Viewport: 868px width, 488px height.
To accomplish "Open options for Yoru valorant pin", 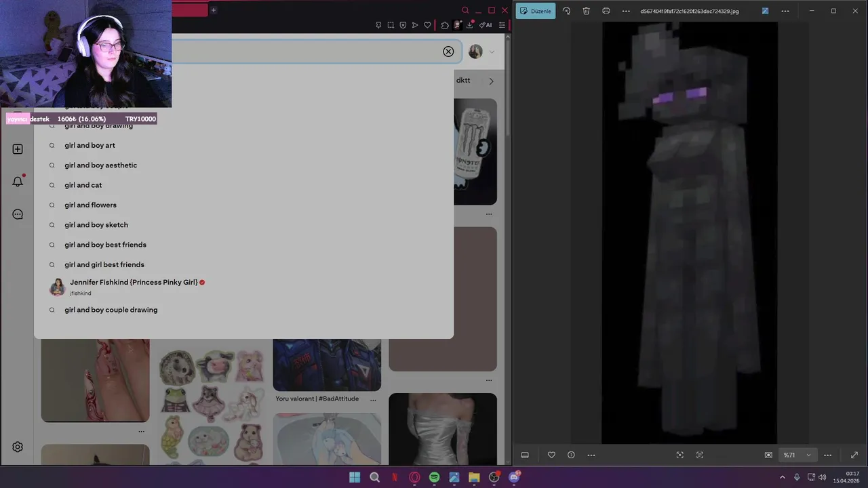I will click(x=373, y=399).
